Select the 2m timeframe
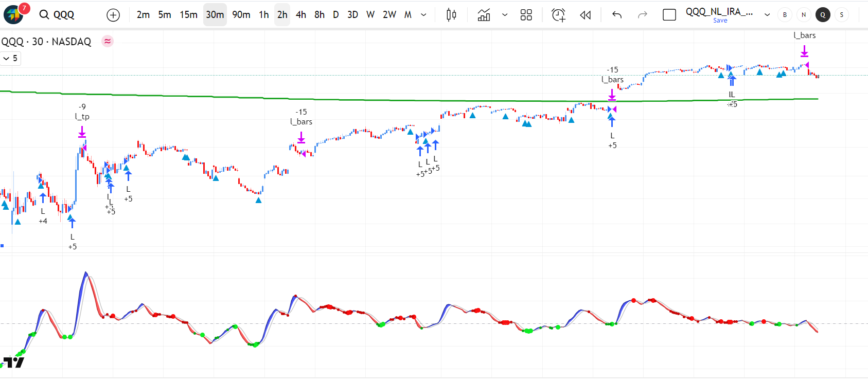868x383 pixels. (x=143, y=15)
